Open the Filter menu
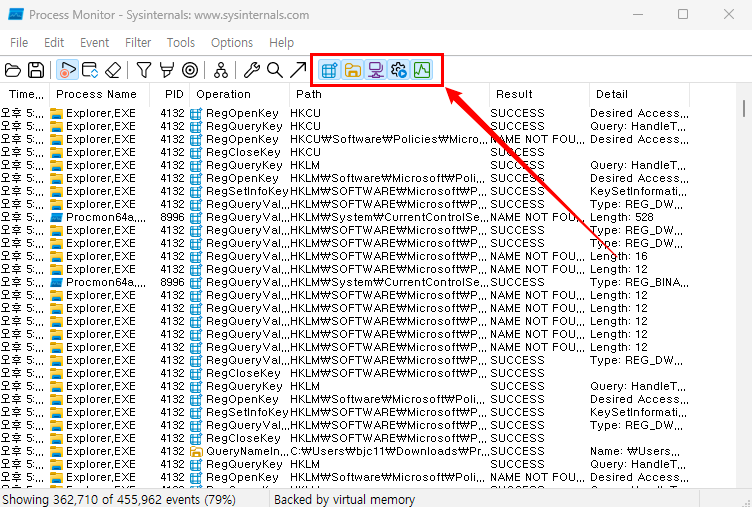 (x=138, y=43)
